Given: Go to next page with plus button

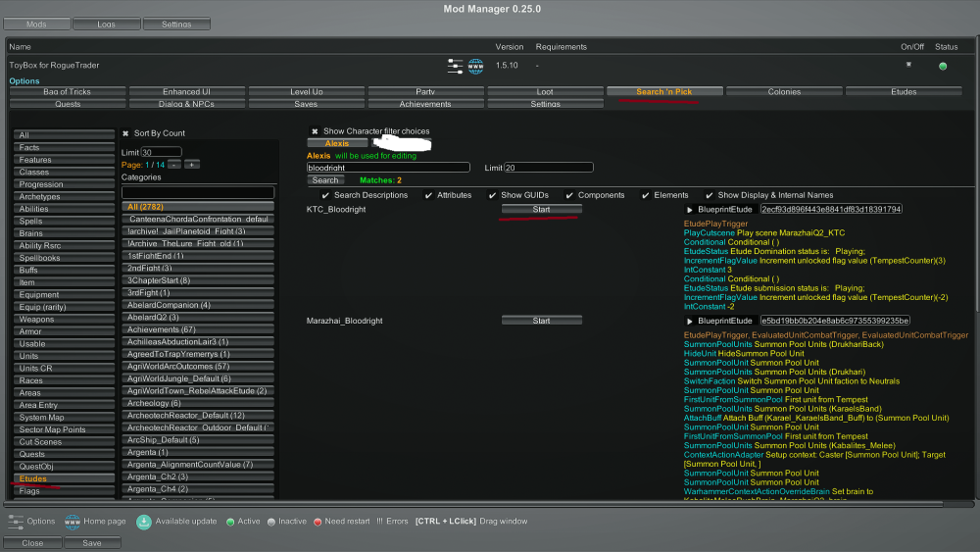Looking at the screenshot, I should tap(191, 165).
